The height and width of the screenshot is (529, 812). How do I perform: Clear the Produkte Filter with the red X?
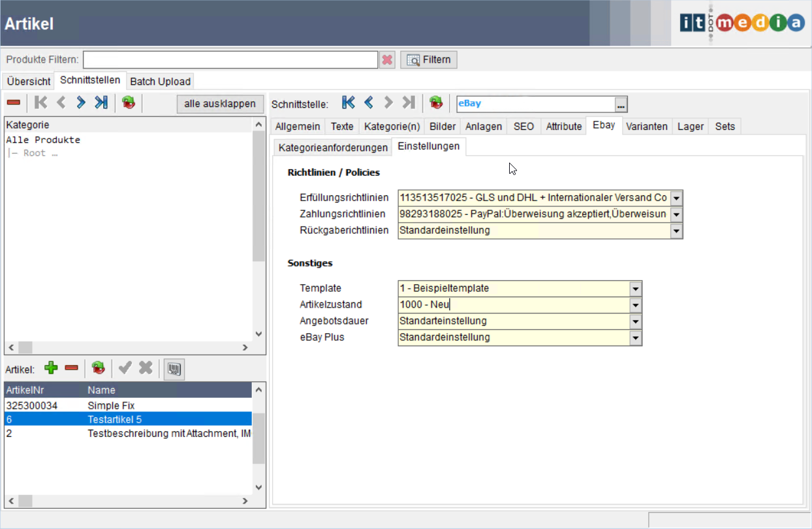[x=387, y=60]
